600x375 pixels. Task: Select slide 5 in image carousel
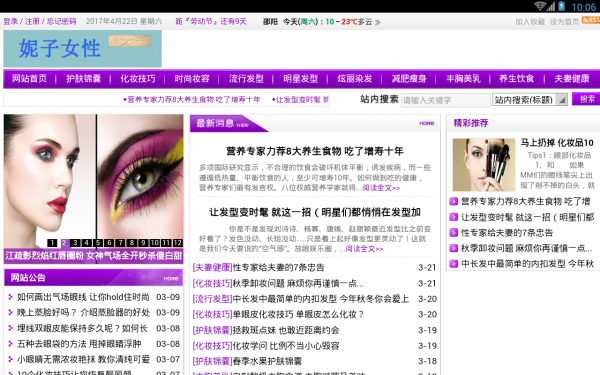click(98, 243)
